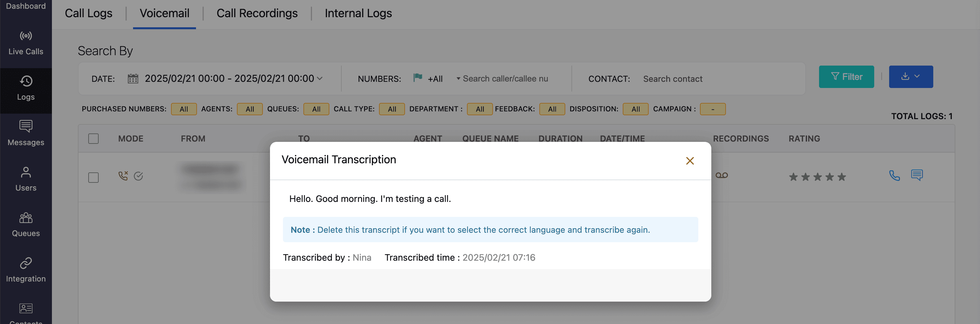Open the Queues sidebar section

[26, 224]
